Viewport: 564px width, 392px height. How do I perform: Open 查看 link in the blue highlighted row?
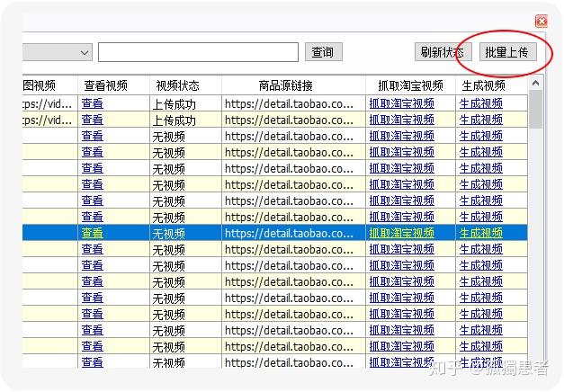(92, 233)
